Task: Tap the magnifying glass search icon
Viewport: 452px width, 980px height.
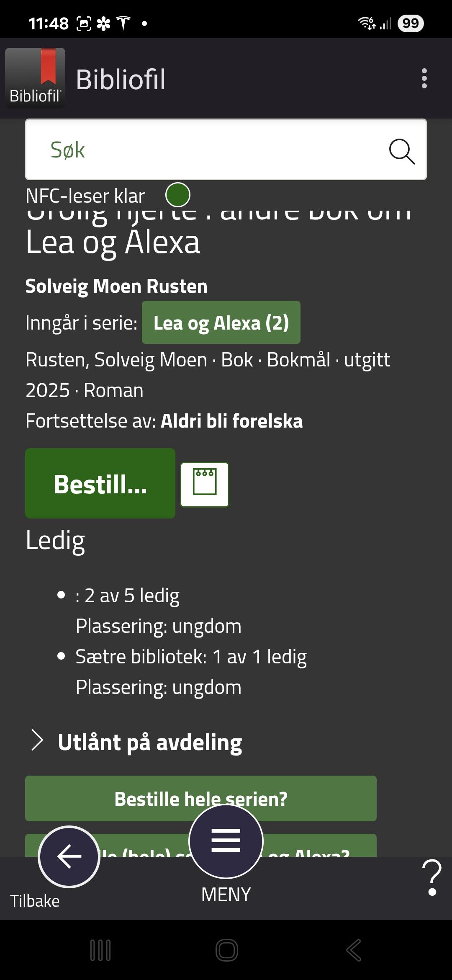Action: pos(402,151)
